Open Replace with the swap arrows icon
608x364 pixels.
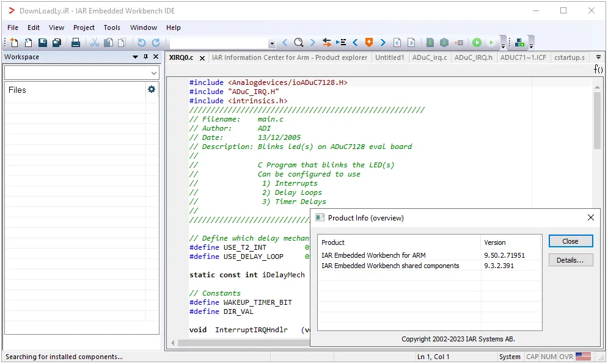[x=327, y=43]
